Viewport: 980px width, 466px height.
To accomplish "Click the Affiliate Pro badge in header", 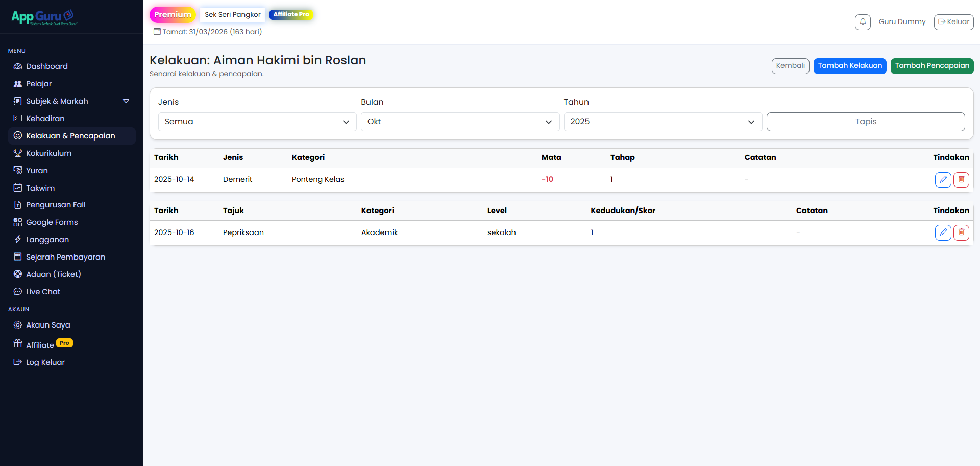I will (291, 14).
